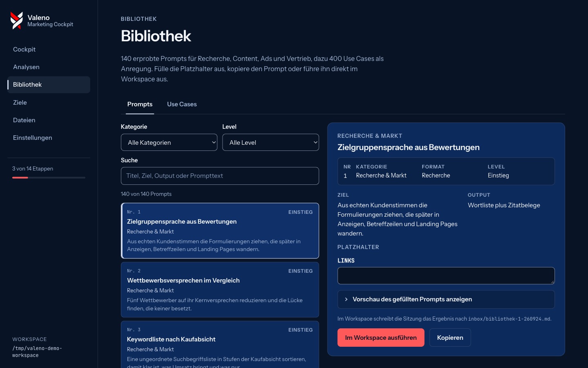
Task: Click the detail panel title Zielgruppensprache aus Bewertungen
Action: click(x=408, y=147)
